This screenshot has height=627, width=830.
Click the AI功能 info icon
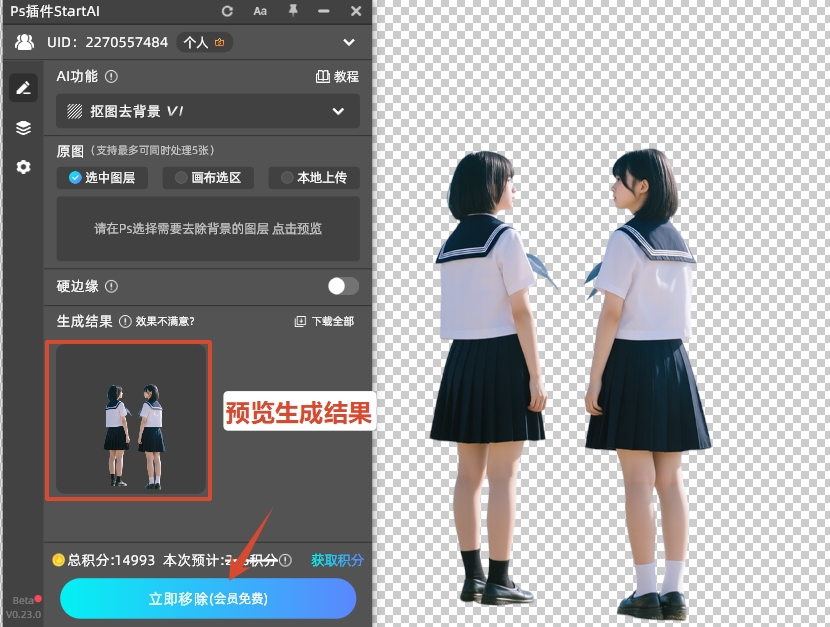110,76
